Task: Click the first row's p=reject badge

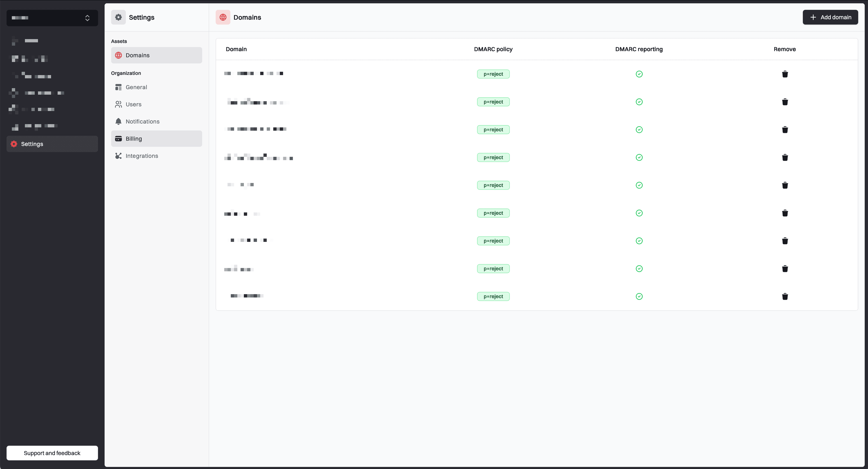Action: point(493,74)
